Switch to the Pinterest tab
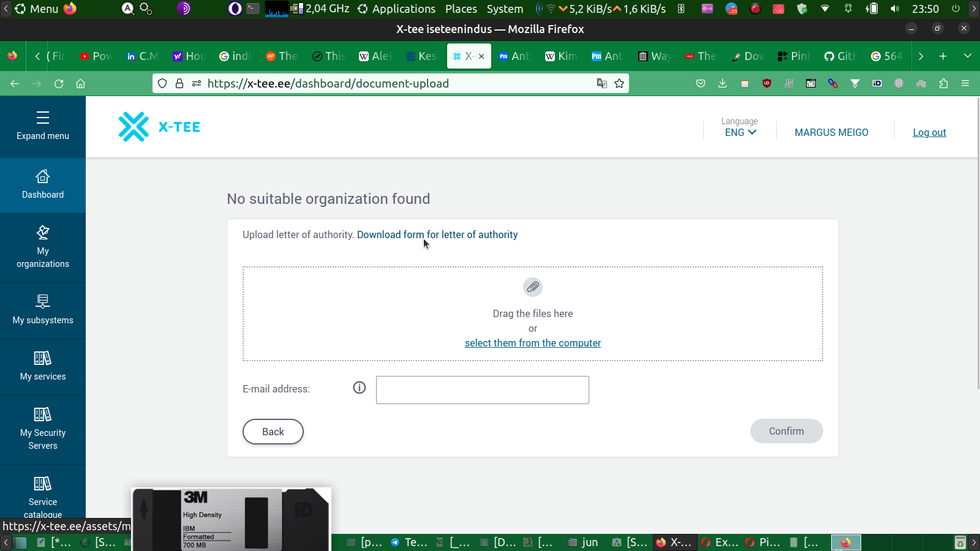 (793, 56)
